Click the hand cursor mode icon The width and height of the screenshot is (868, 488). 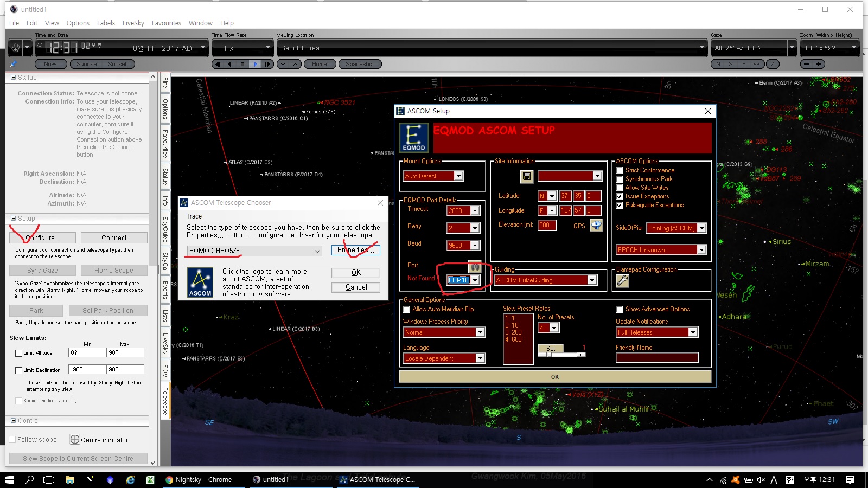(16, 48)
